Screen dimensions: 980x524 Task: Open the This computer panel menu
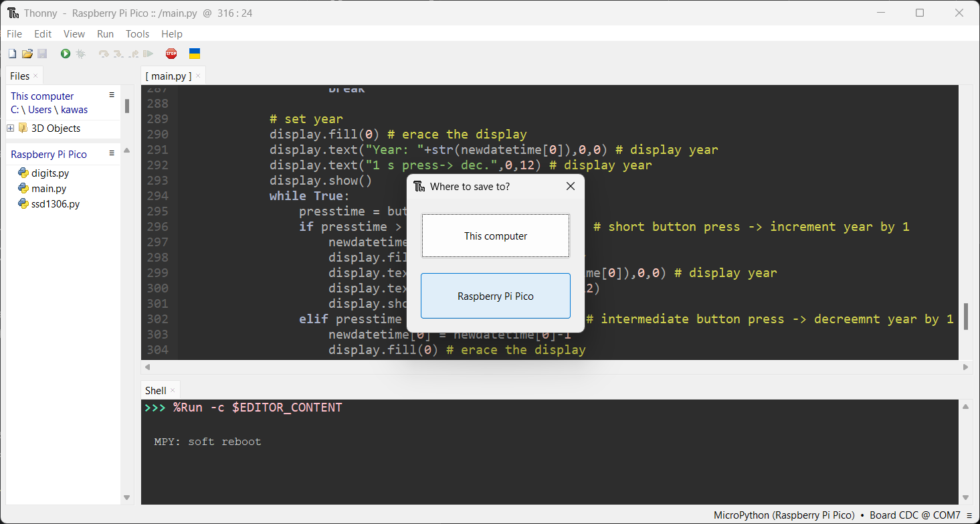point(112,95)
